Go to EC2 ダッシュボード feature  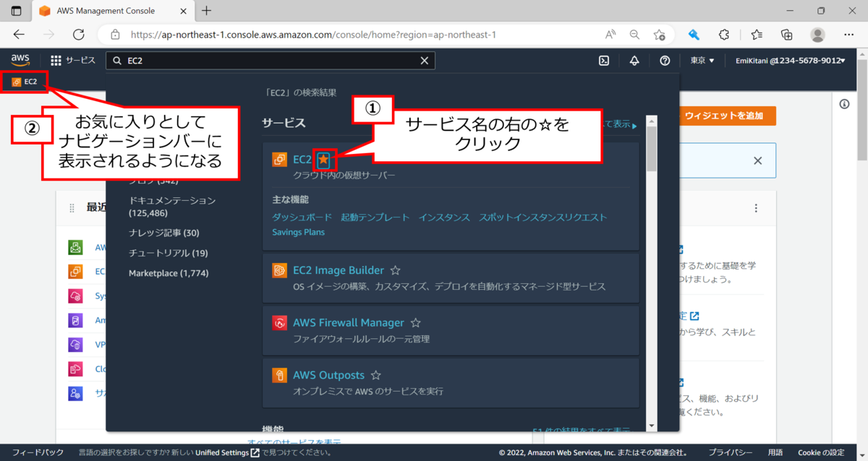[302, 217]
